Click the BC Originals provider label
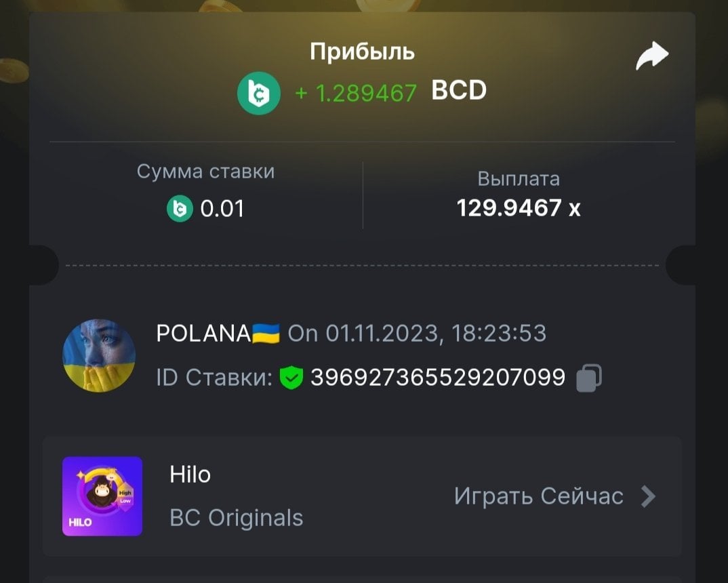The height and width of the screenshot is (583, 728). [237, 517]
